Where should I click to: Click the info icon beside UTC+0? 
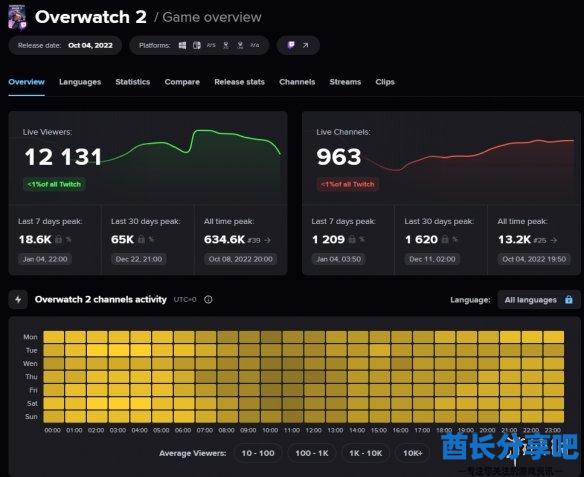click(x=208, y=299)
